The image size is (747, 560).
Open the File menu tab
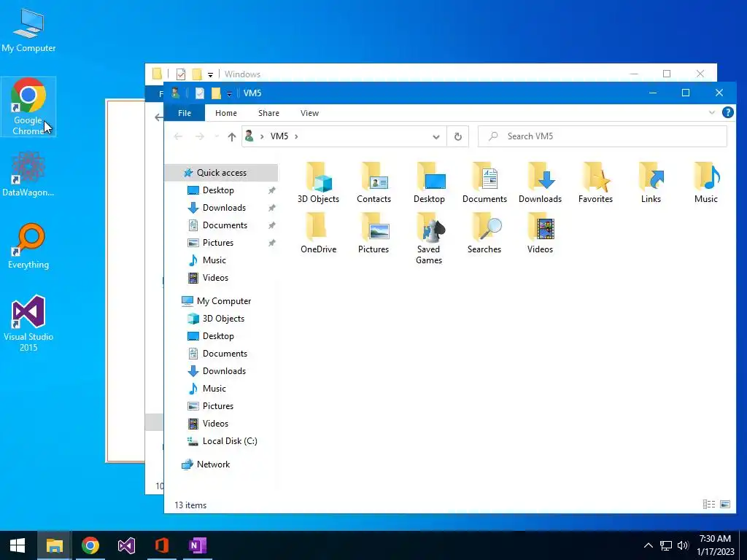coord(185,113)
